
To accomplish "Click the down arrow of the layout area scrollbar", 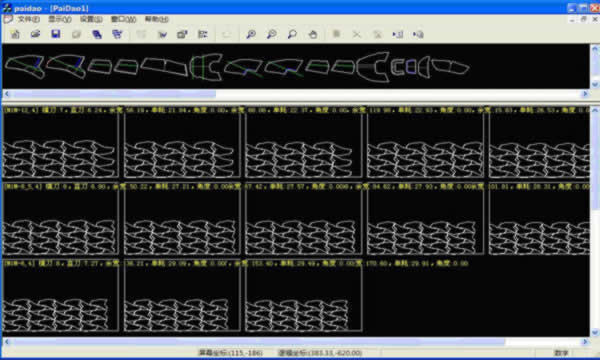I will pyautogui.click(x=595, y=332).
